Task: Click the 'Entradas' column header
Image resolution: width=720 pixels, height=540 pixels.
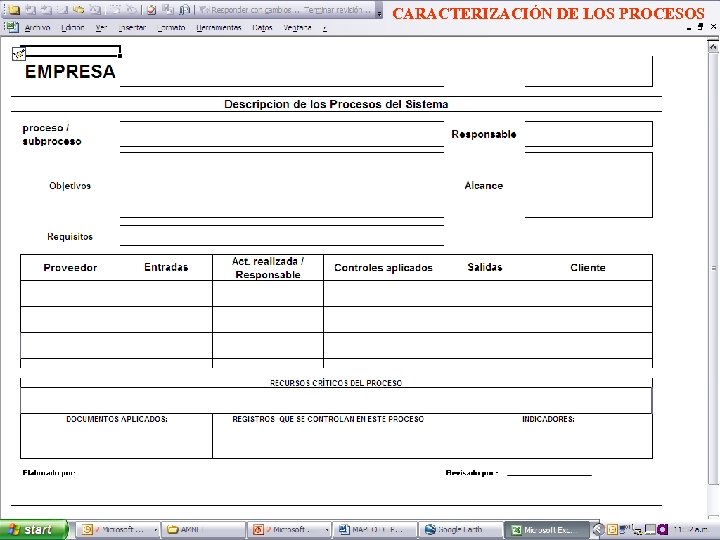Action: [x=166, y=267]
